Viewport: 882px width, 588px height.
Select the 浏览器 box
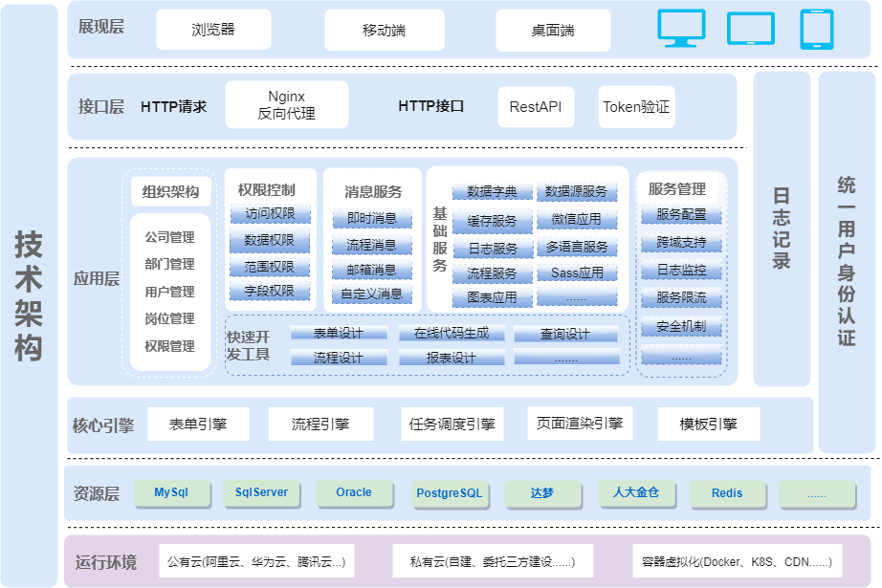(x=212, y=30)
